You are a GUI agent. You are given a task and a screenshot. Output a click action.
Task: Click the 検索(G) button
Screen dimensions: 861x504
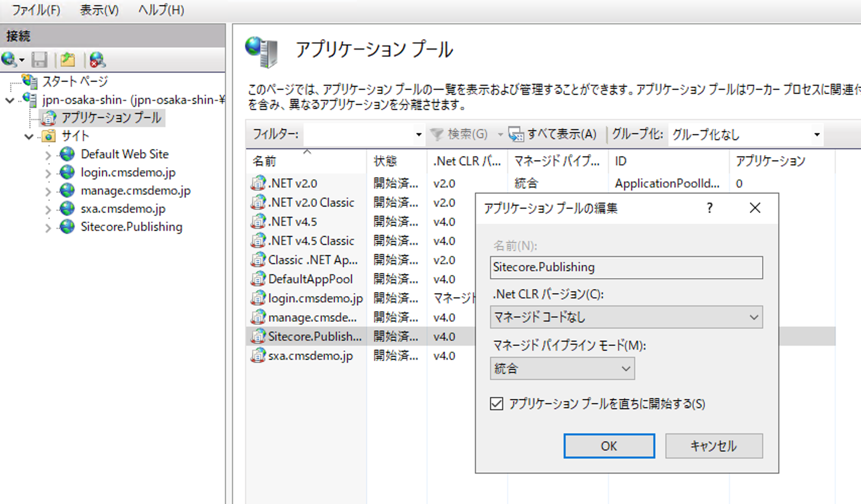pos(460,134)
